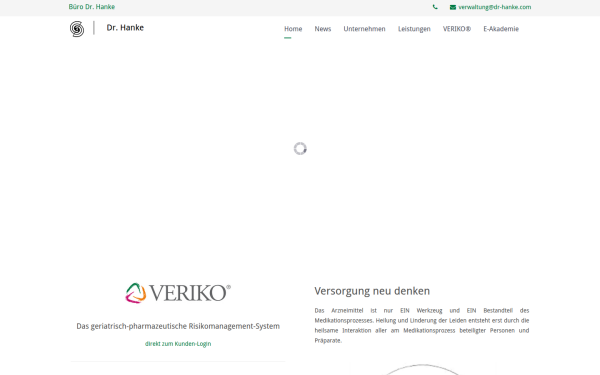
Task: Click 'Das geriatrisch-pharmazeutische Risikomanagement-System' text
Action: tap(178, 326)
